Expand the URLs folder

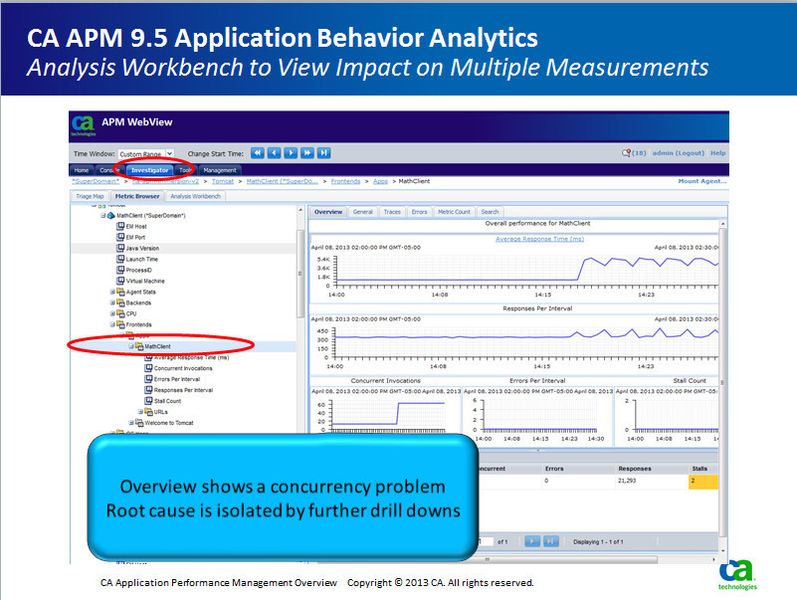click(141, 412)
